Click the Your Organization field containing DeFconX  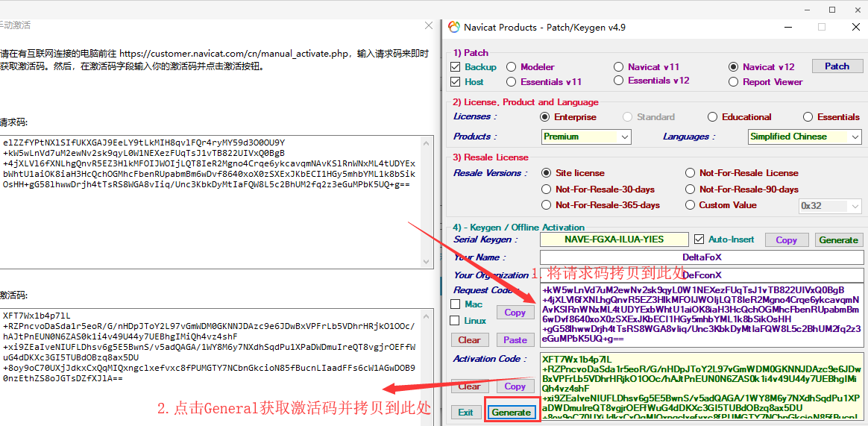click(702, 275)
